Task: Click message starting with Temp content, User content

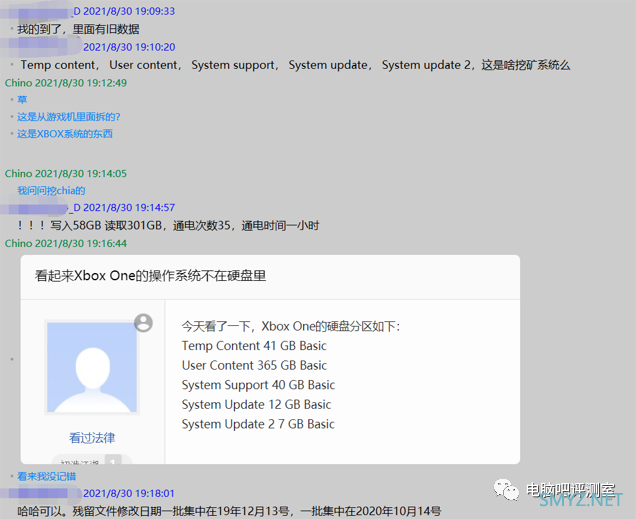Action: coord(295,65)
